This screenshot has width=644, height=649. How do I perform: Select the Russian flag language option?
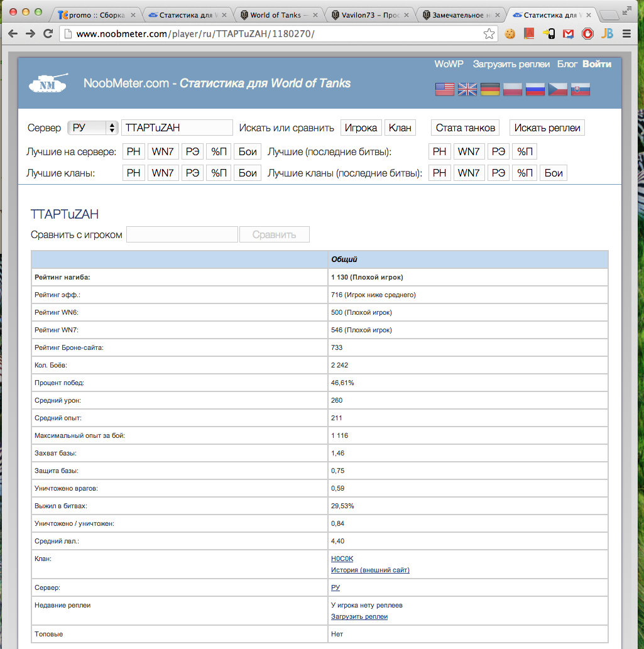point(535,89)
